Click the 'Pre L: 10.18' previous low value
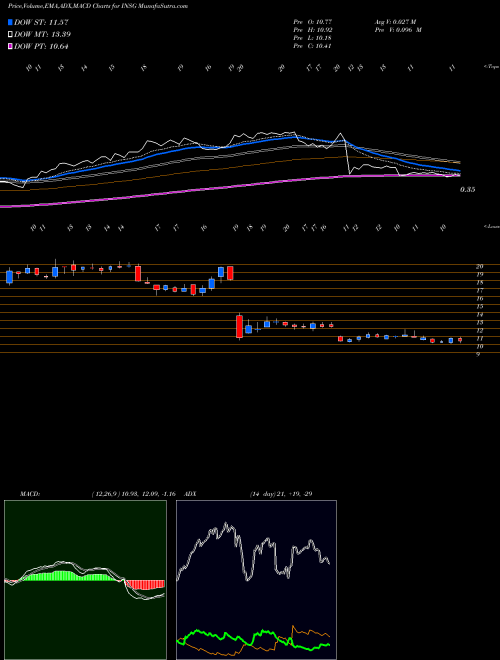 (313, 37)
